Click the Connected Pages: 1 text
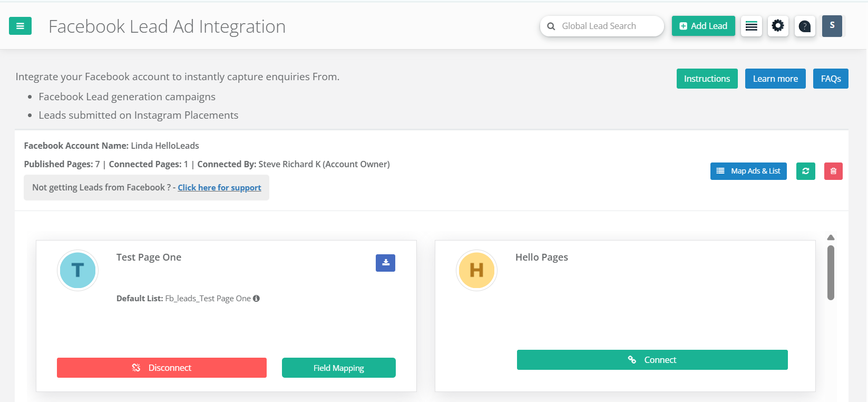 coord(149,165)
